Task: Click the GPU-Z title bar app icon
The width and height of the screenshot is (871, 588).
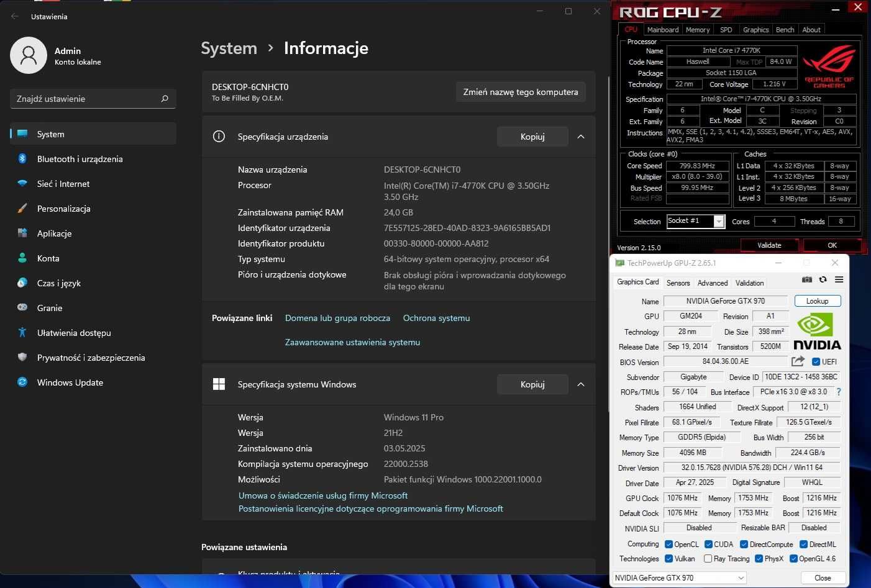Action: click(619, 263)
